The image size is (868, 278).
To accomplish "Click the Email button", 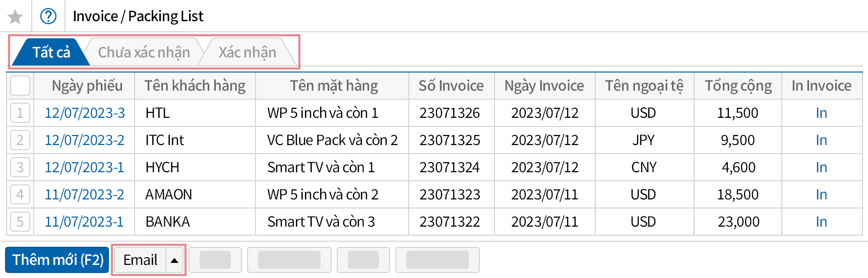I will [x=140, y=260].
